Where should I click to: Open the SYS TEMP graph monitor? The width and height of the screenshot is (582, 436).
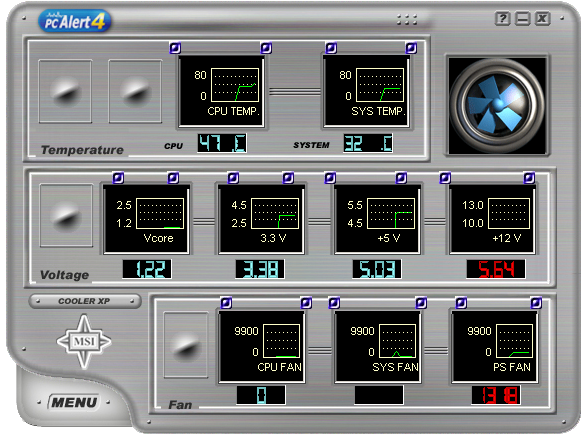point(366,92)
